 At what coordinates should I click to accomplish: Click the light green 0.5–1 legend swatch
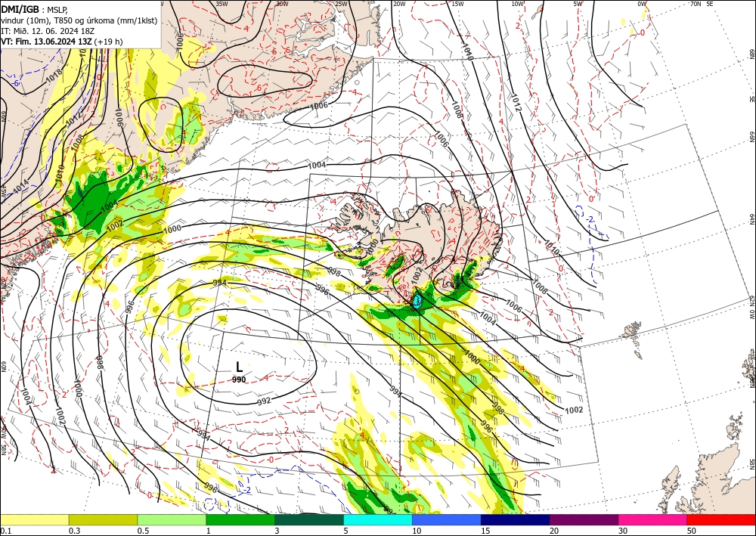click(x=172, y=519)
